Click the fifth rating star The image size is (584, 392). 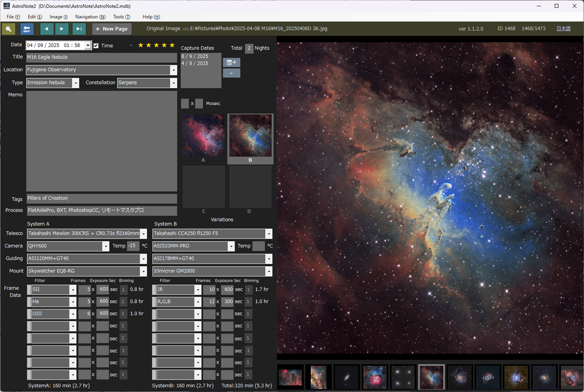pos(171,45)
